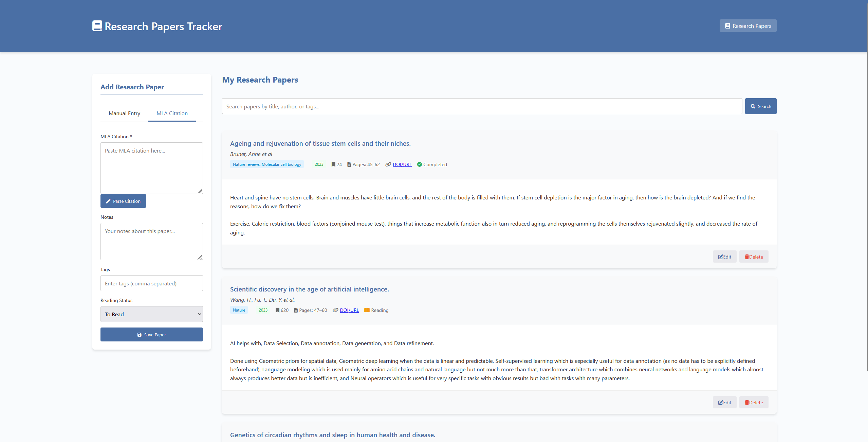Click the Scientific discovery in AI paper title
Screen dimensions: 868x442
coord(310,289)
